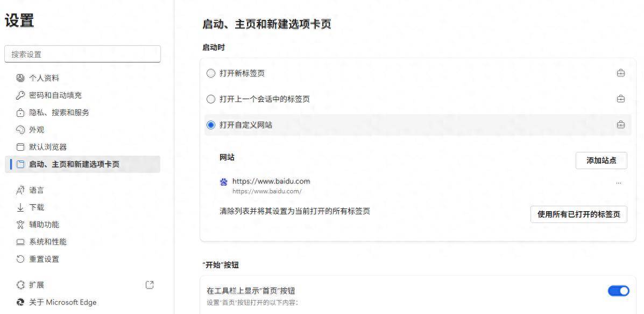
Task: Click the lock icon beside 打开自定义网站
Action: pyautogui.click(x=620, y=124)
